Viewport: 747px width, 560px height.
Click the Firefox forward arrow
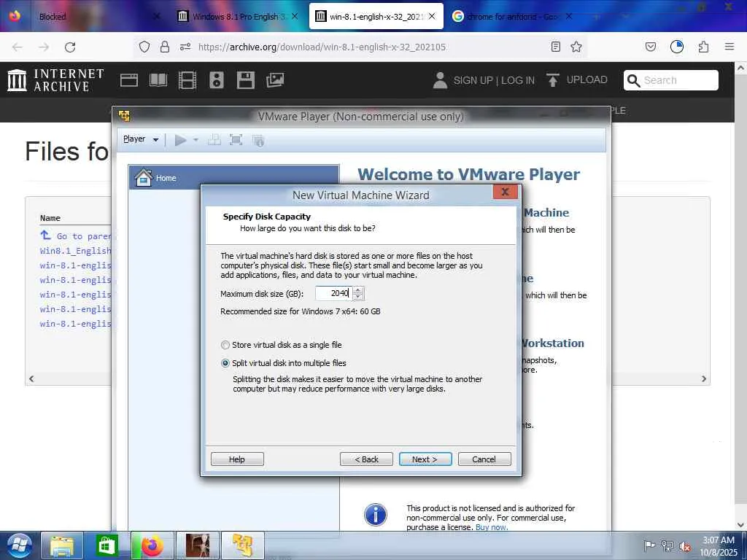tap(44, 47)
